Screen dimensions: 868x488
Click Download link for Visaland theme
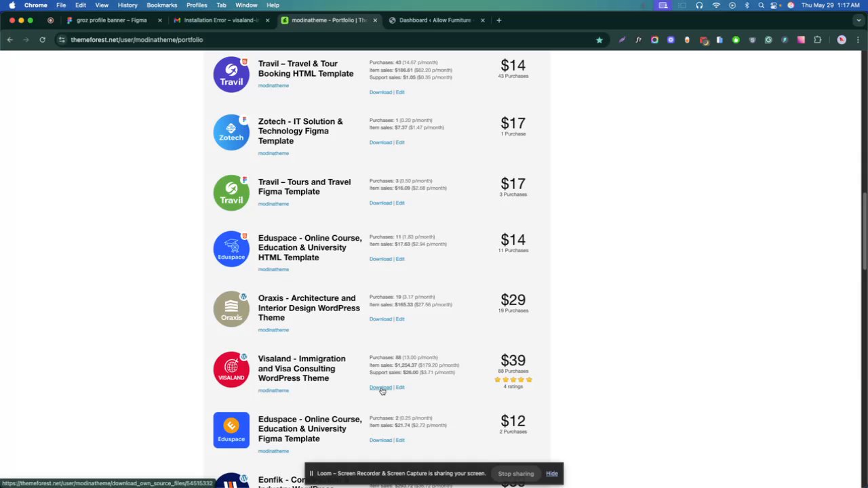point(380,388)
